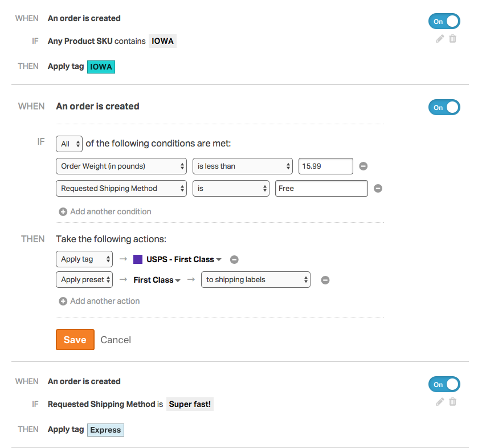This screenshot has width=482, height=448.
Task: Open the All conditions match dropdown
Action: point(69,144)
